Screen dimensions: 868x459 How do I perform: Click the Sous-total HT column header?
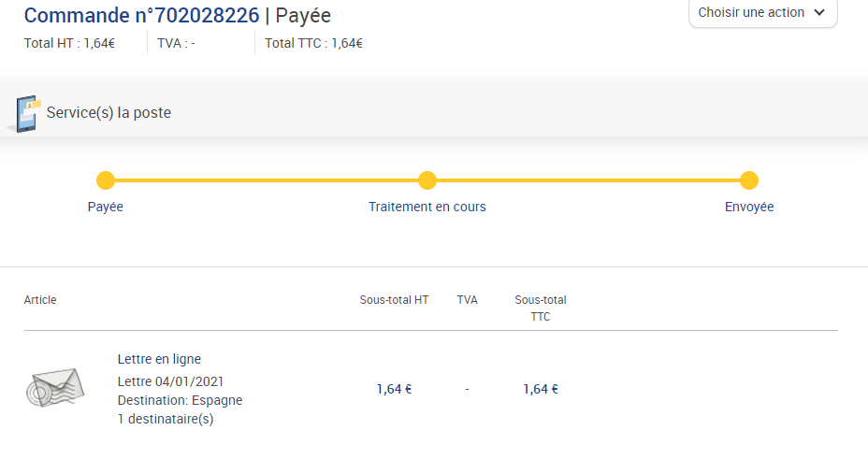coord(394,300)
